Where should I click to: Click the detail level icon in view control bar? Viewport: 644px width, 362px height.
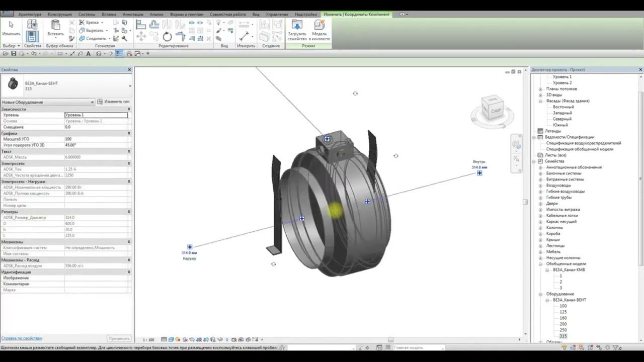[164, 340]
